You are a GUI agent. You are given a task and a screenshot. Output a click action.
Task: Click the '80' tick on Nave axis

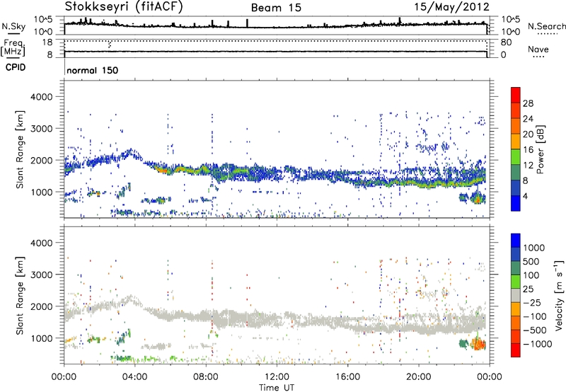tap(506, 42)
